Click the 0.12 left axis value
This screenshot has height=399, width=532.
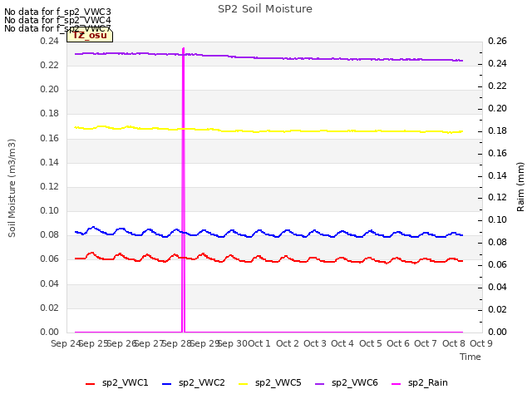(x=50, y=186)
